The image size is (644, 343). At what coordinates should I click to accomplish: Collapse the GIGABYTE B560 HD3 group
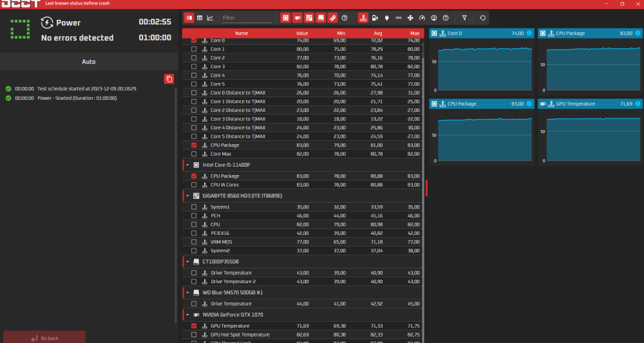coord(187,195)
